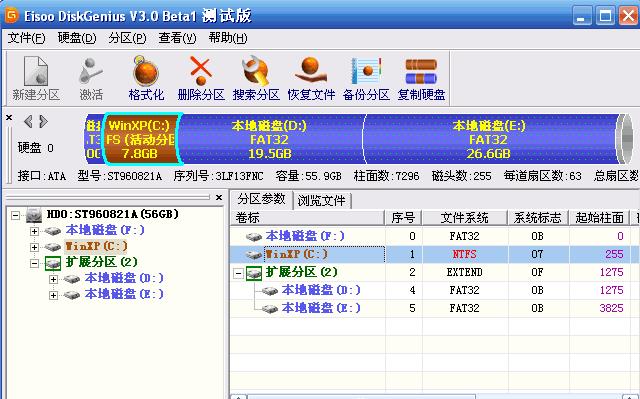This screenshot has width=640, height=399.
Task: Click the start cylinder value 255
Action: pos(614,254)
